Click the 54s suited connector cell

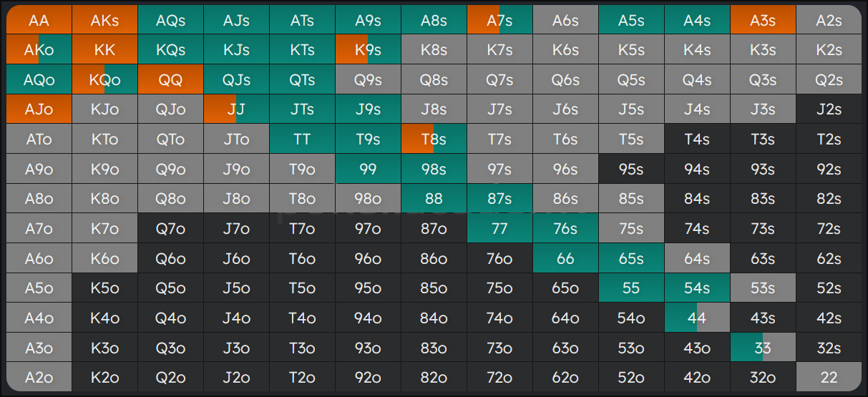(x=697, y=288)
